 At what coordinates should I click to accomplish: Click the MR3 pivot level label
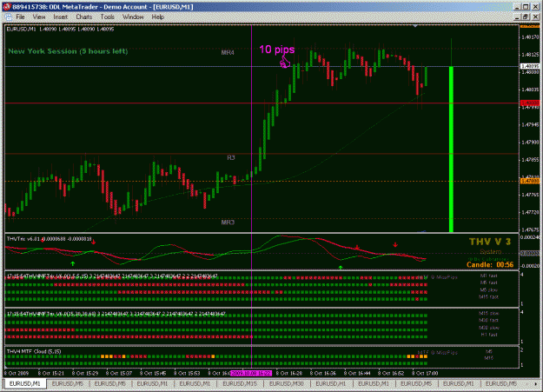tap(228, 223)
